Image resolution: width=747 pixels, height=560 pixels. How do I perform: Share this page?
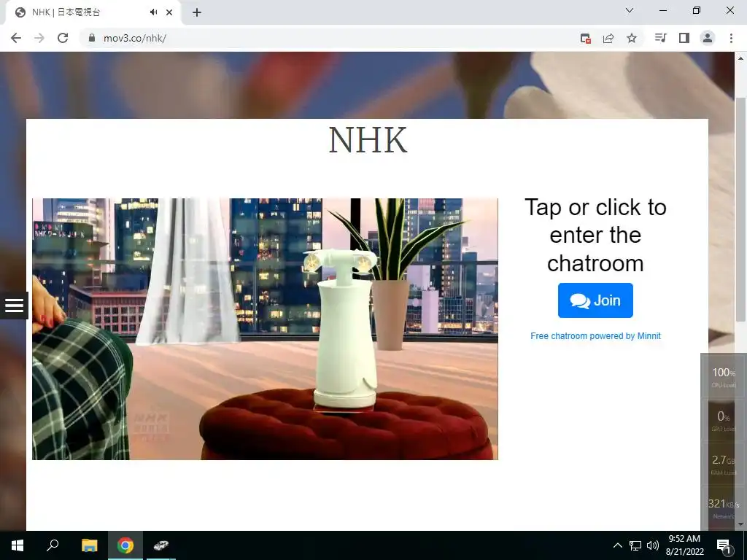(608, 38)
